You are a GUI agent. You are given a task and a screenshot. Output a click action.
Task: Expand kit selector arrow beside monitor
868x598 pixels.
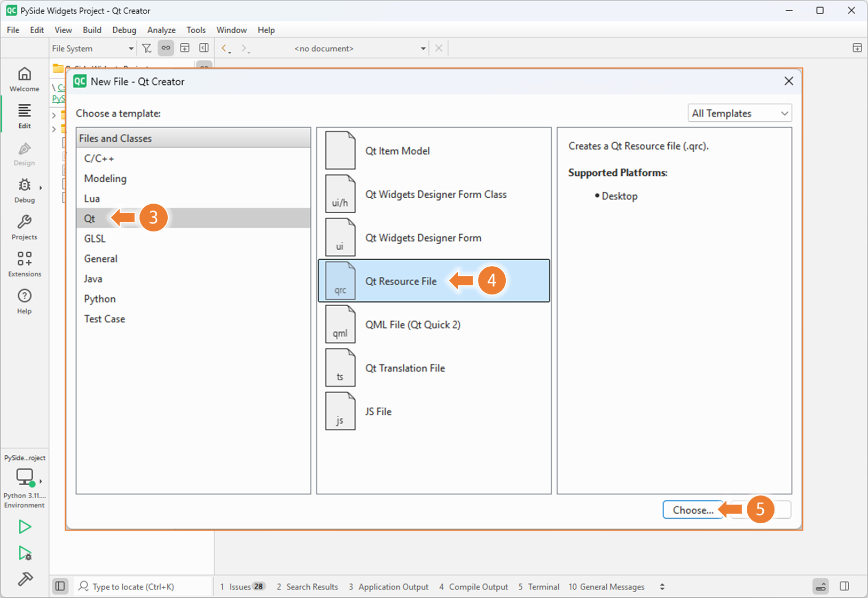tap(41, 481)
